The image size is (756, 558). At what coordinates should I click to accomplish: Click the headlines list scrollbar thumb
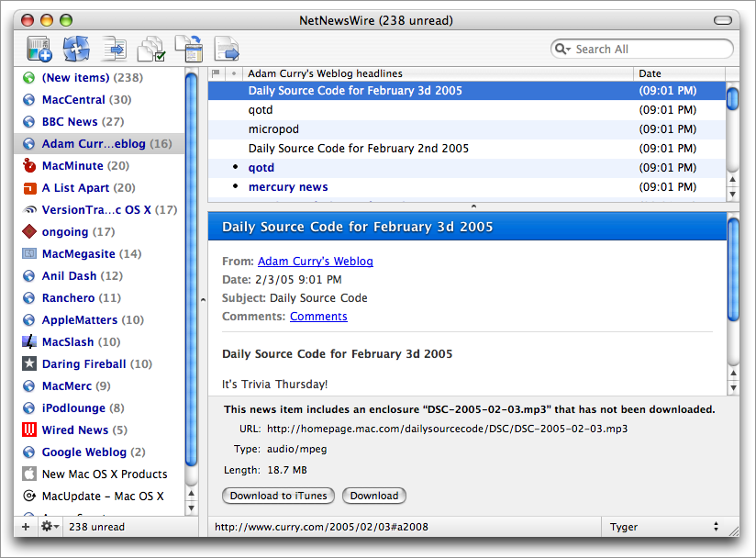pyautogui.click(x=733, y=98)
